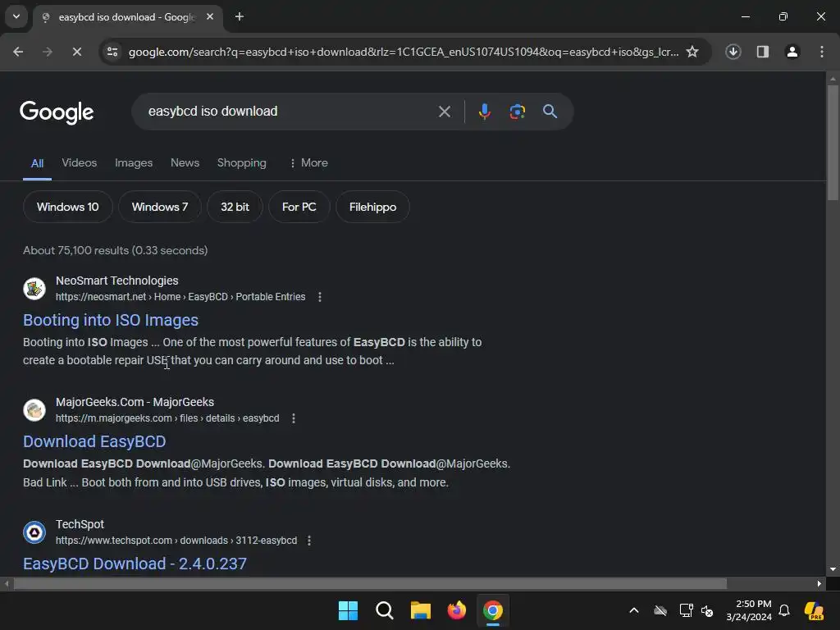This screenshot has height=630, width=840.
Task: Open the taskbar clock and date
Action: pos(749,610)
